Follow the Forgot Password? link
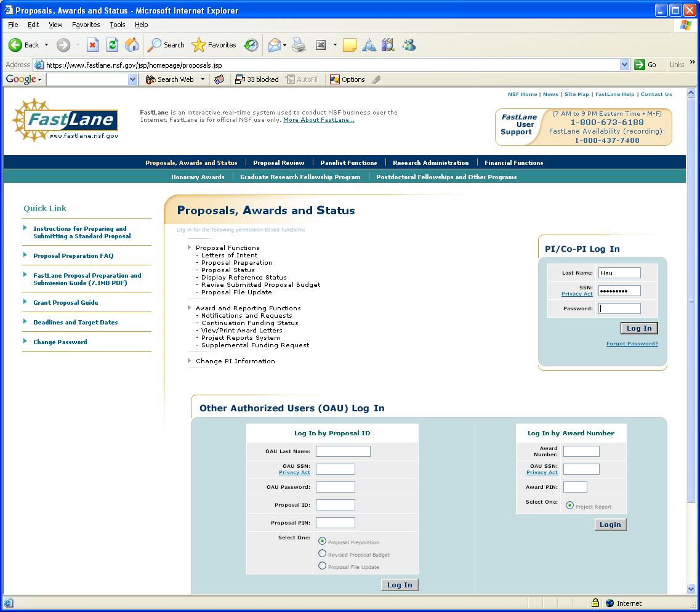 [632, 344]
